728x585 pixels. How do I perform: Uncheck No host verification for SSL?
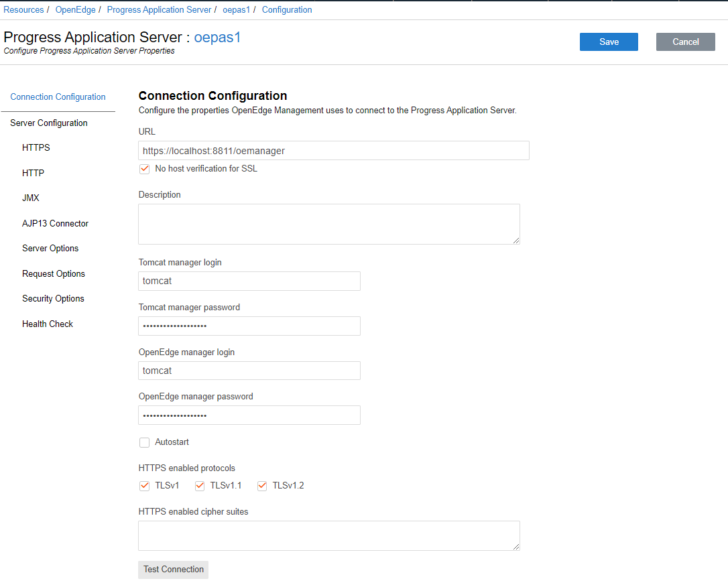click(x=144, y=169)
